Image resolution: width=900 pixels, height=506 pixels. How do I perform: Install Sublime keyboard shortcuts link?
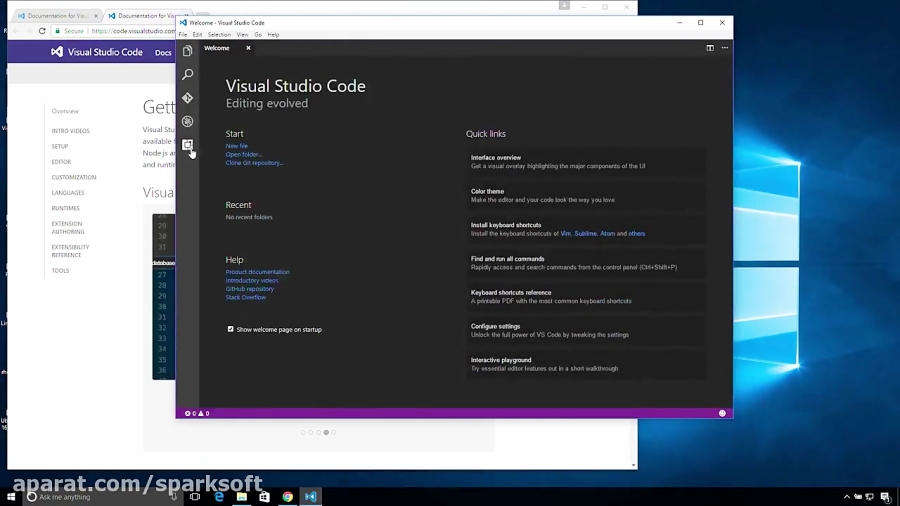tap(585, 234)
